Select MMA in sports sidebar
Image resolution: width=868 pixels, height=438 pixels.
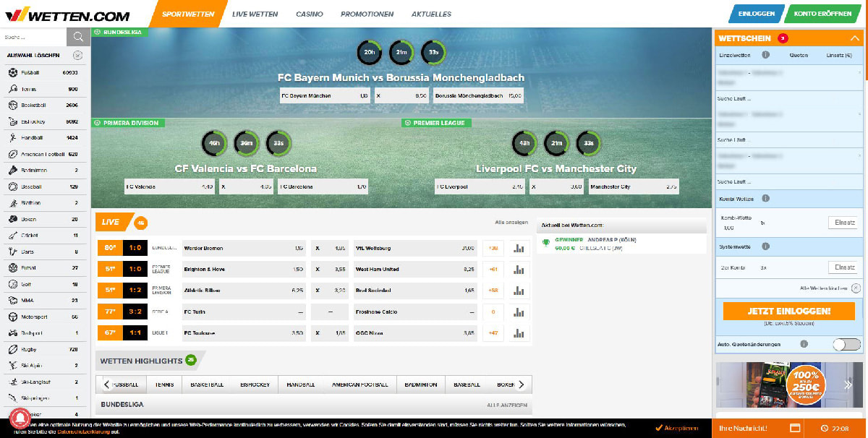(43, 300)
